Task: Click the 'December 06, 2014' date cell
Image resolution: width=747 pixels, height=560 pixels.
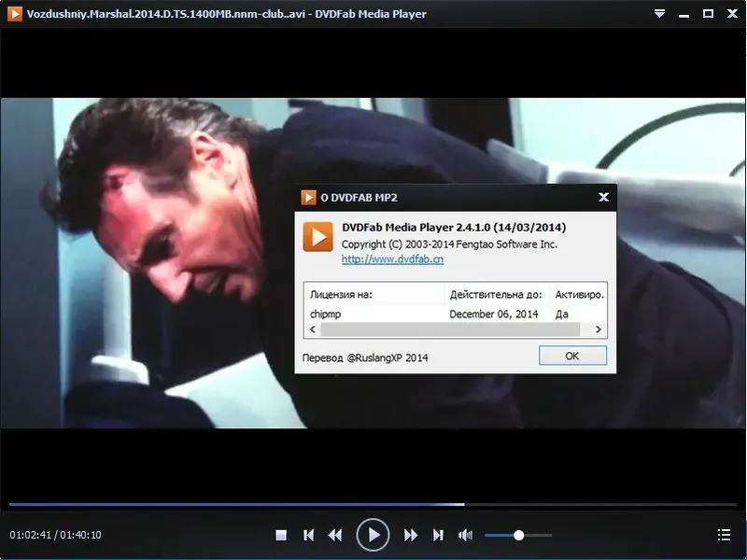Action: pos(494,314)
